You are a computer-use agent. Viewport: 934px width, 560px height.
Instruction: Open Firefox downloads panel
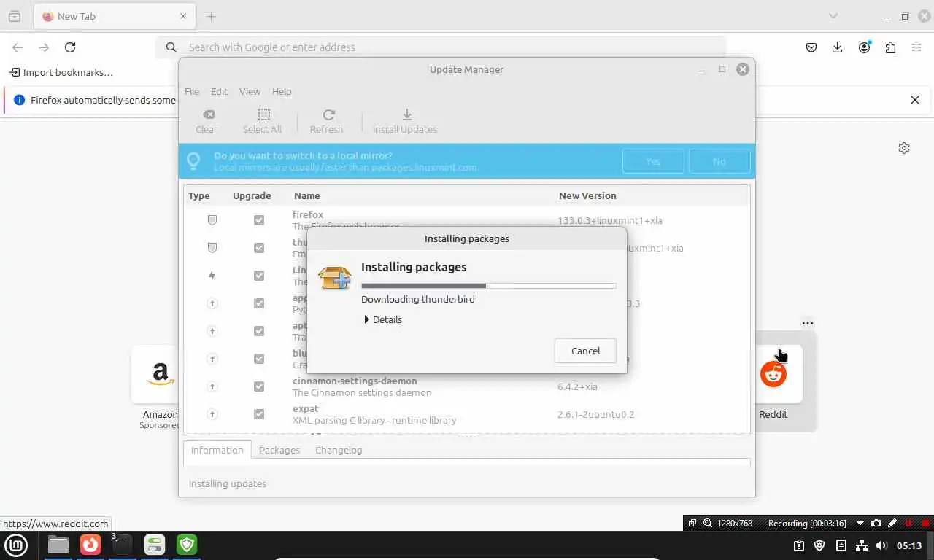(838, 47)
